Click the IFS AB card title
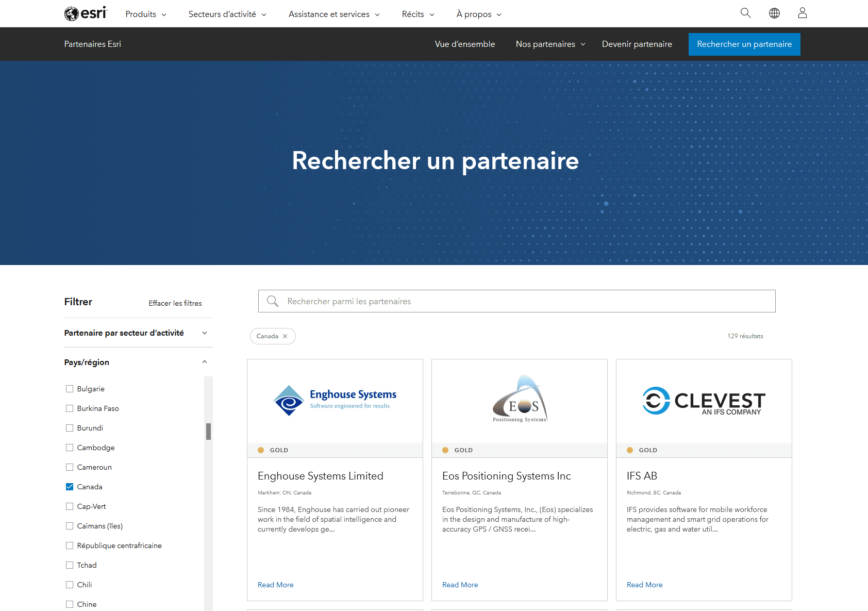Screen dimensions: 868x611 pyautogui.click(x=642, y=476)
